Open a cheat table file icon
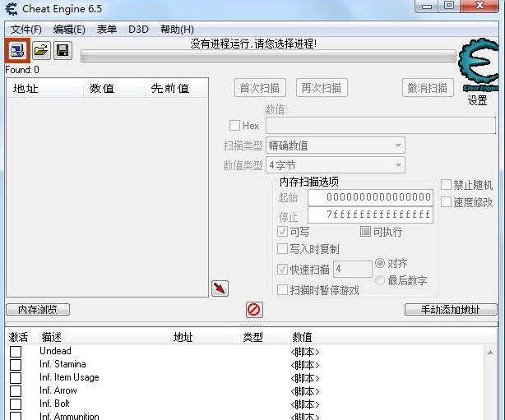The image size is (505, 420). point(41,50)
